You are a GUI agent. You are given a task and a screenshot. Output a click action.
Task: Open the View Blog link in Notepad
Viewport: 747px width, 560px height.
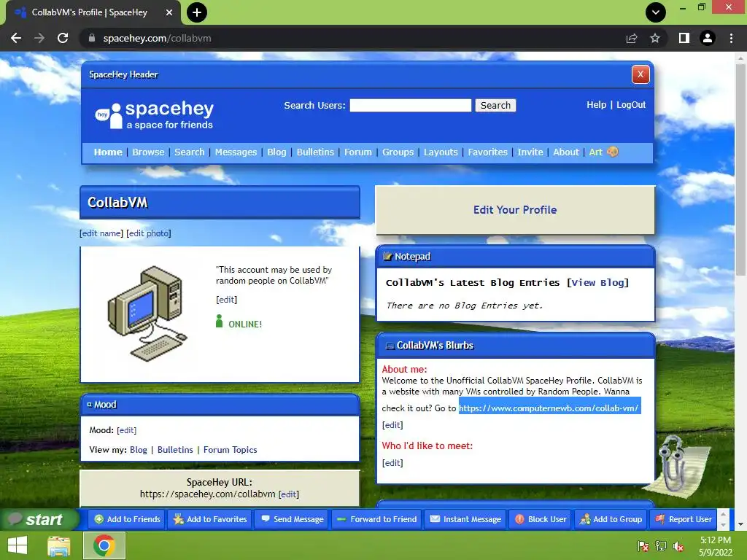point(597,282)
